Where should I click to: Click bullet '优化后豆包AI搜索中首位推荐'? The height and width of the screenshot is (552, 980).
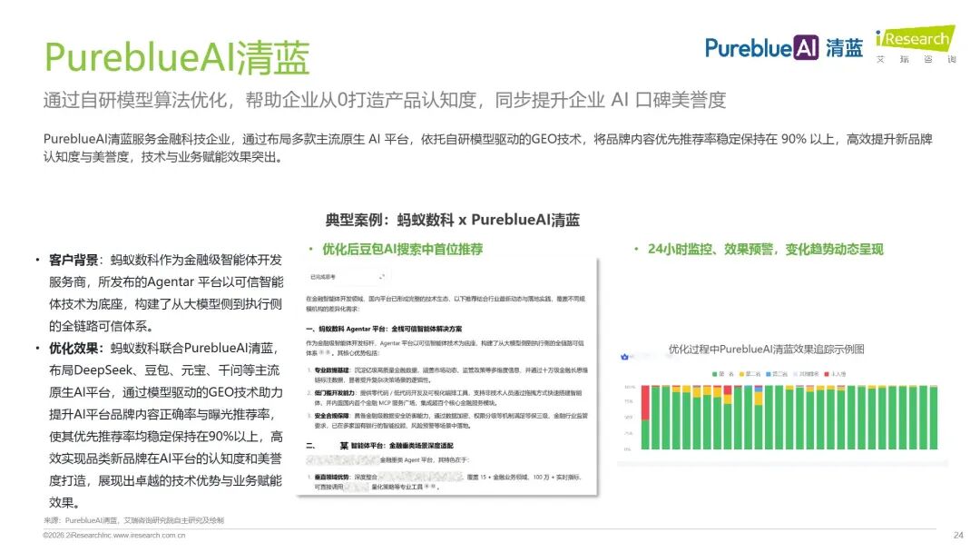(403, 250)
